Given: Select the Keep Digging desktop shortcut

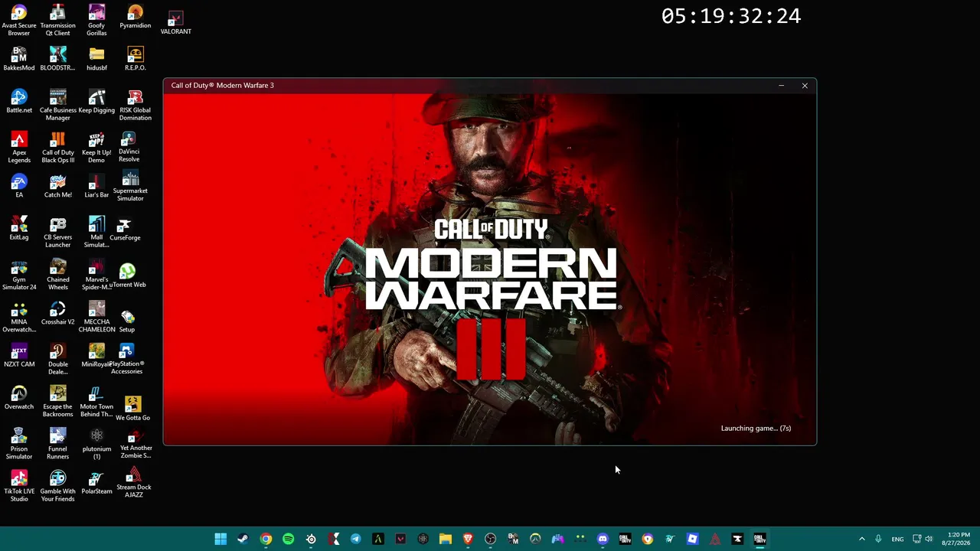Looking at the screenshot, I should pyautogui.click(x=96, y=101).
